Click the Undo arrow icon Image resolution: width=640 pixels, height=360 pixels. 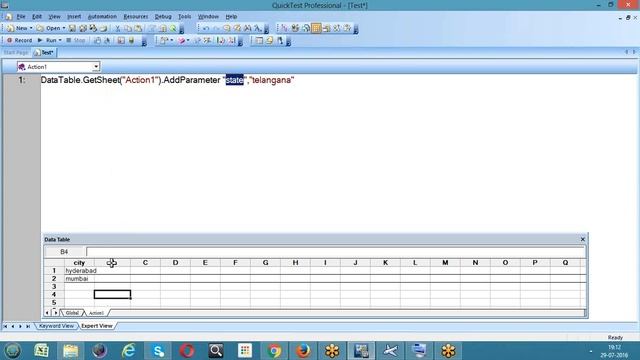[x=206, y=28]
